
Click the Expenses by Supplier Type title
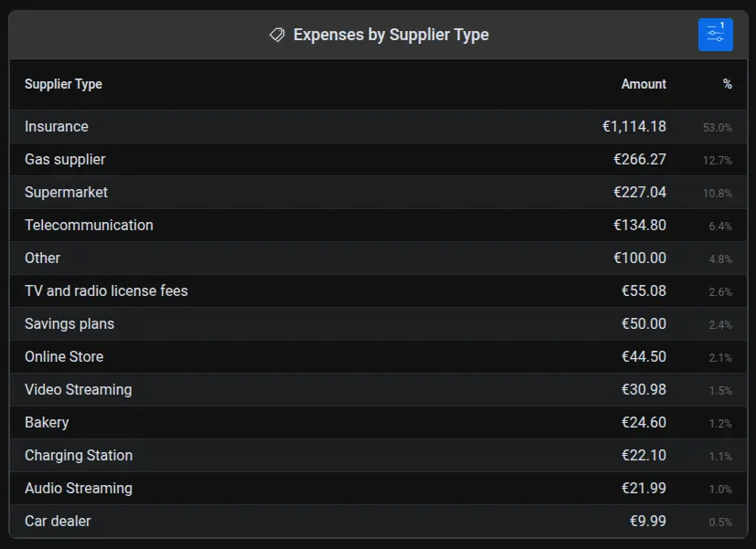(390, 34)
